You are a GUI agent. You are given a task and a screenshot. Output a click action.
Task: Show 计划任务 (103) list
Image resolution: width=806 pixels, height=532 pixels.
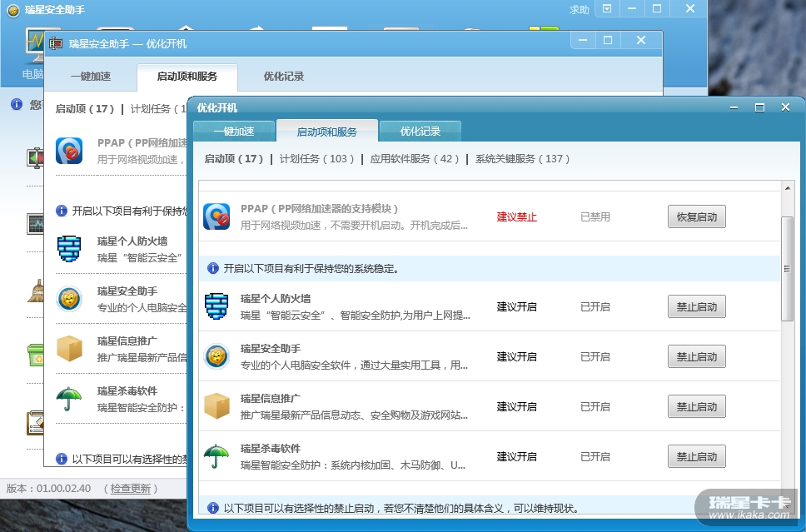click(316, 159)
